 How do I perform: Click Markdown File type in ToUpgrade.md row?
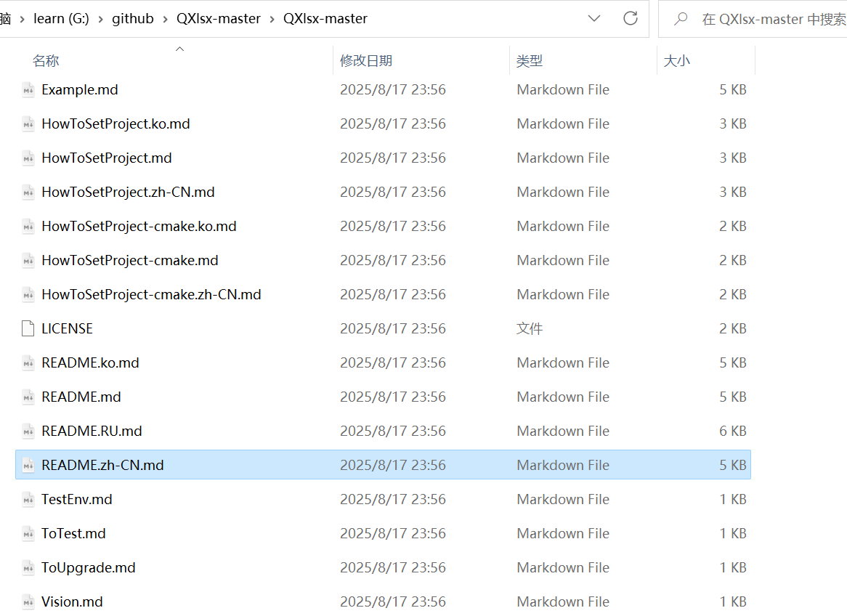click(563, 567)
